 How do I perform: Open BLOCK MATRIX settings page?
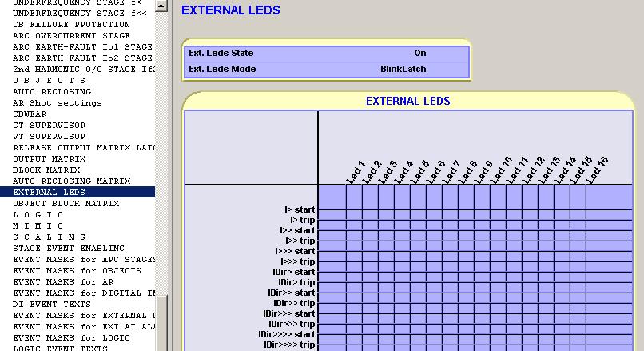click(x=46, y=170)
